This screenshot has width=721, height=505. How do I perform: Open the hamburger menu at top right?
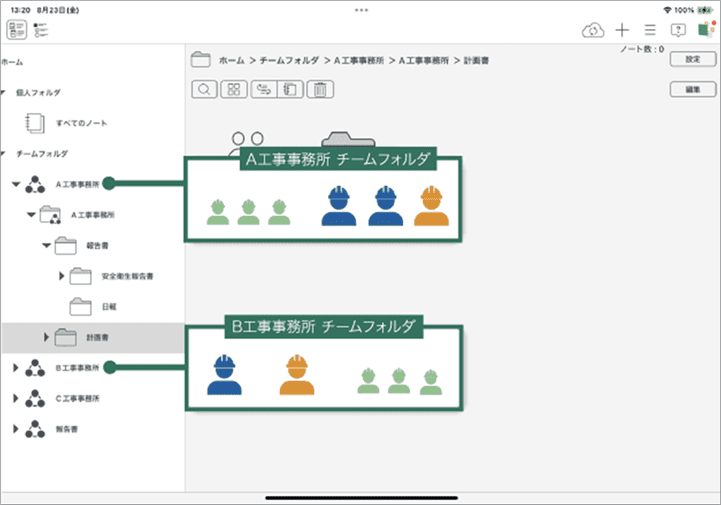click(650, 30)
